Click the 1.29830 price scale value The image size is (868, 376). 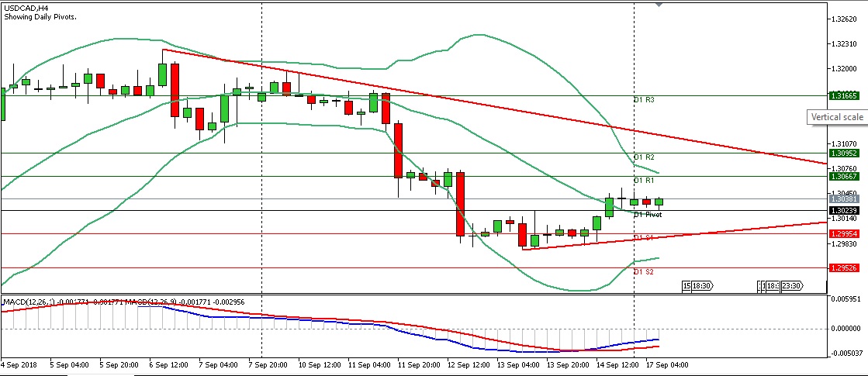pyautogui.click(x=844, y=244)
